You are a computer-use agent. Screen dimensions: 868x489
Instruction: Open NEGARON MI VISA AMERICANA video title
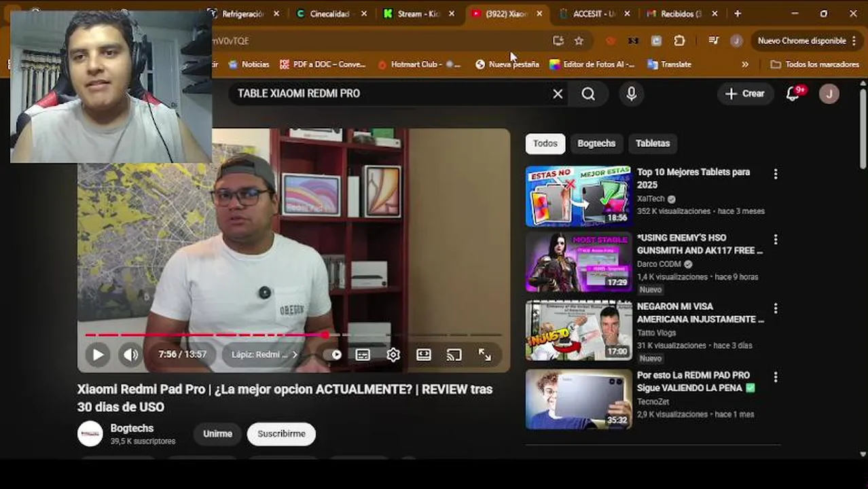click(x=700, y=312)
